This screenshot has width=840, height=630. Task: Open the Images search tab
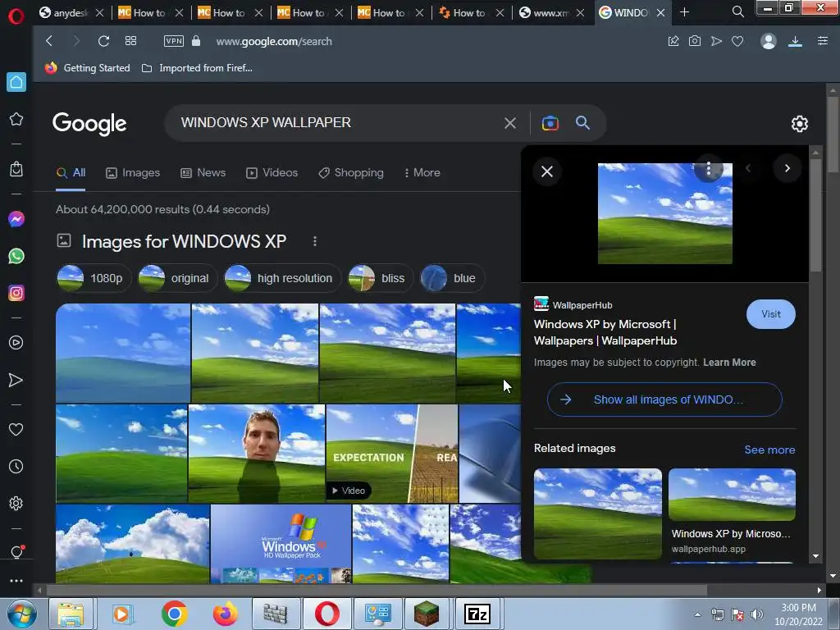click(x=133, y=172)
